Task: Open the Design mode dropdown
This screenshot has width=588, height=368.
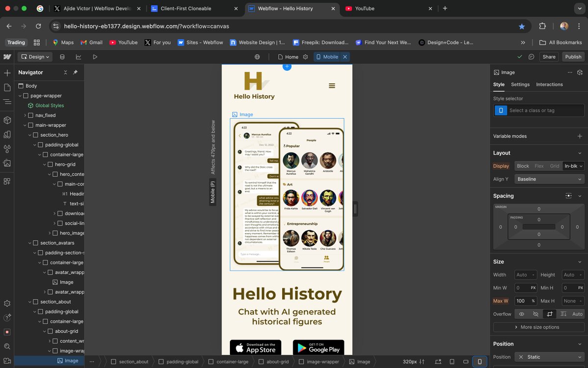Action: point(35,57)
